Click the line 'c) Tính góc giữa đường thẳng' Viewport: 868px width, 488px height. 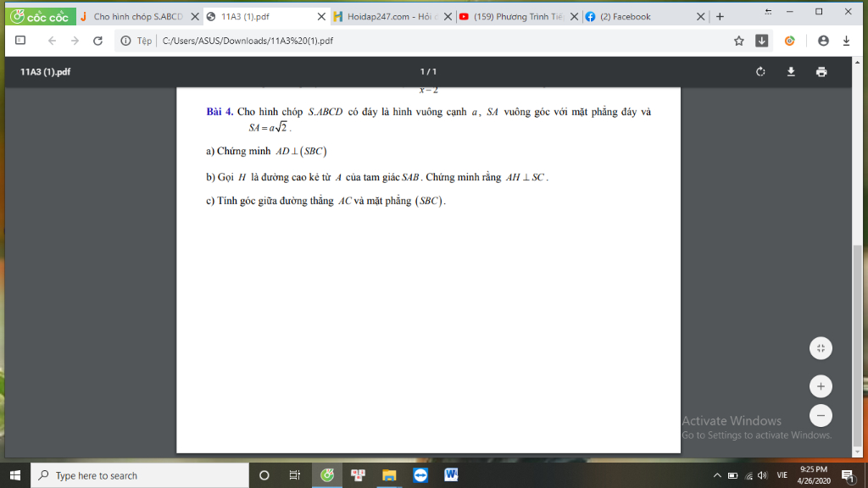coord(325,201)
